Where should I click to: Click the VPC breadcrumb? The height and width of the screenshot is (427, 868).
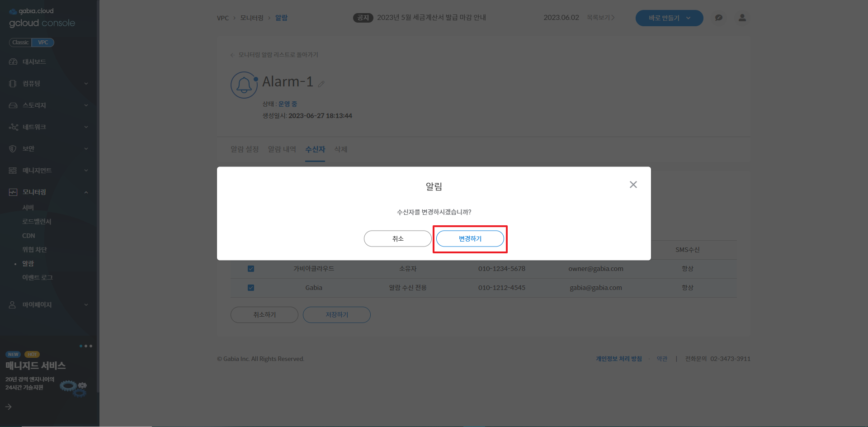point(222,18)
